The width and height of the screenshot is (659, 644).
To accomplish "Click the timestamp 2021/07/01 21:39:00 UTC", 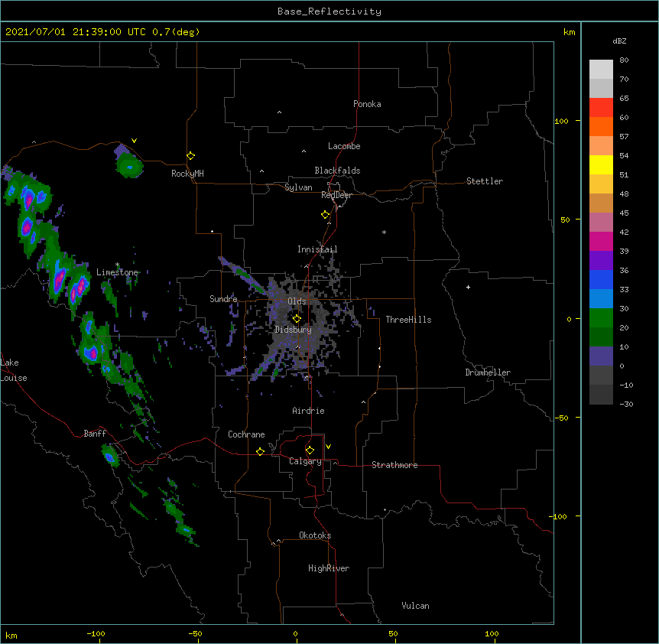I will click(x=75, y=32).
